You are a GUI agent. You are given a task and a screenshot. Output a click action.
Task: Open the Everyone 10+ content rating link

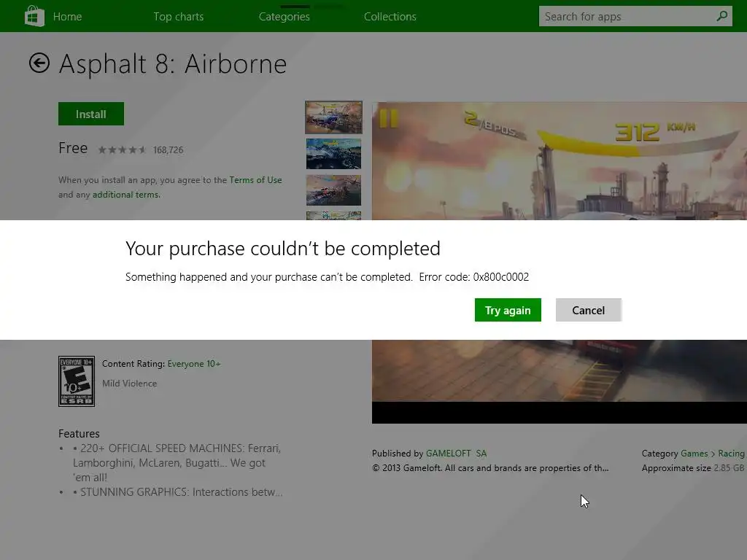point(194,364)
